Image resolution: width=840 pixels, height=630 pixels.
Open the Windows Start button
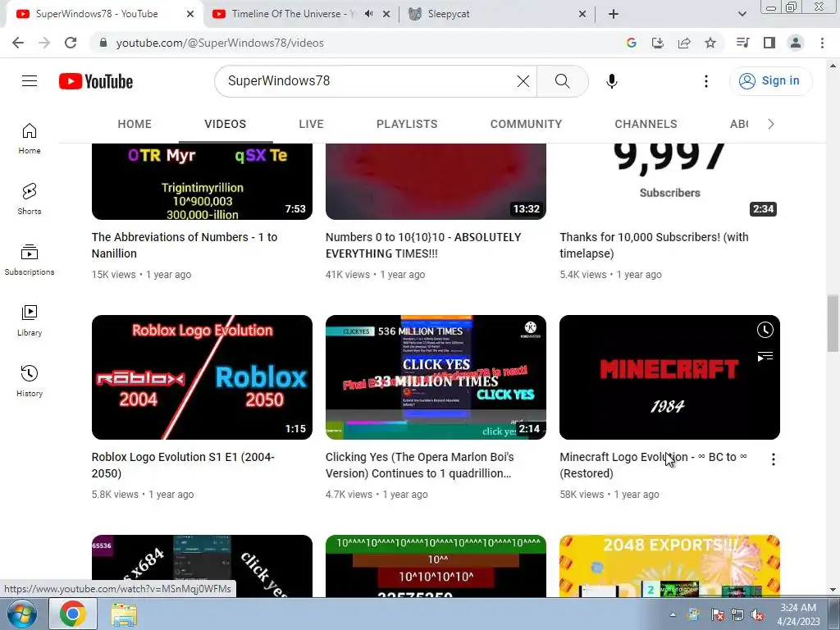tap(22, 614)
